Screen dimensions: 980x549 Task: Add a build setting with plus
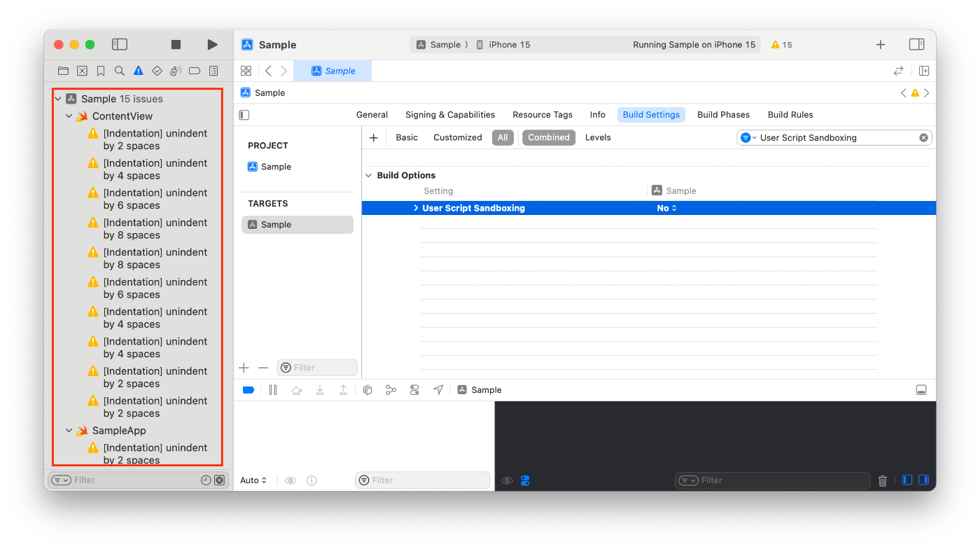374,138
